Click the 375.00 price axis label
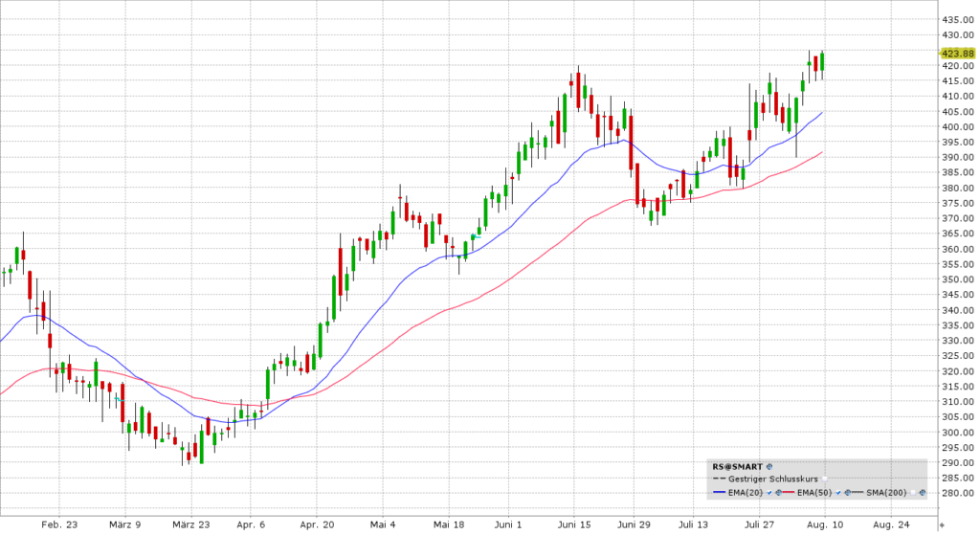The width and height of the screenshot is (980, 535). pos(958,203)
